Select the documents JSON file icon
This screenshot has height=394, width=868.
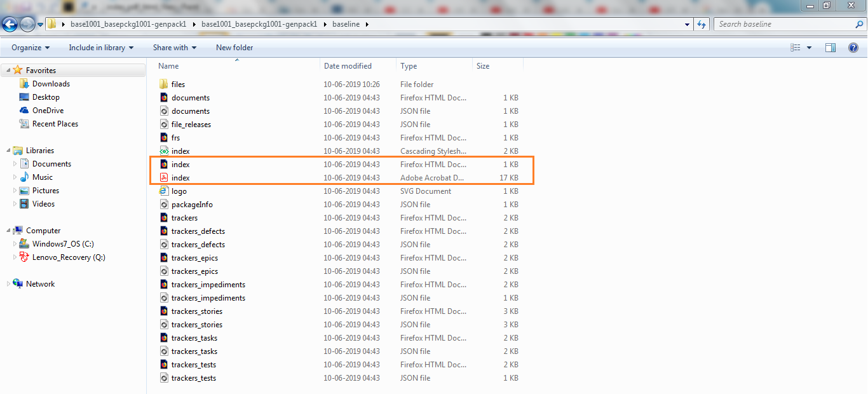click(x=163, y=111)
